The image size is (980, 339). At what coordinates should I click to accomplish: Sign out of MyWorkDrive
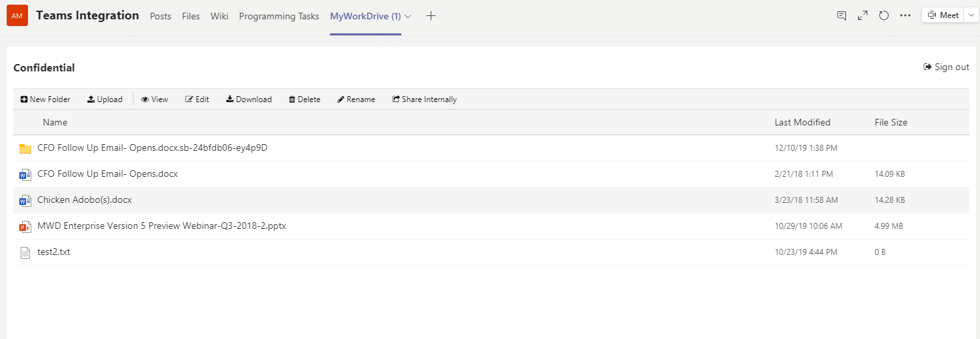click(x=946, y=67)
